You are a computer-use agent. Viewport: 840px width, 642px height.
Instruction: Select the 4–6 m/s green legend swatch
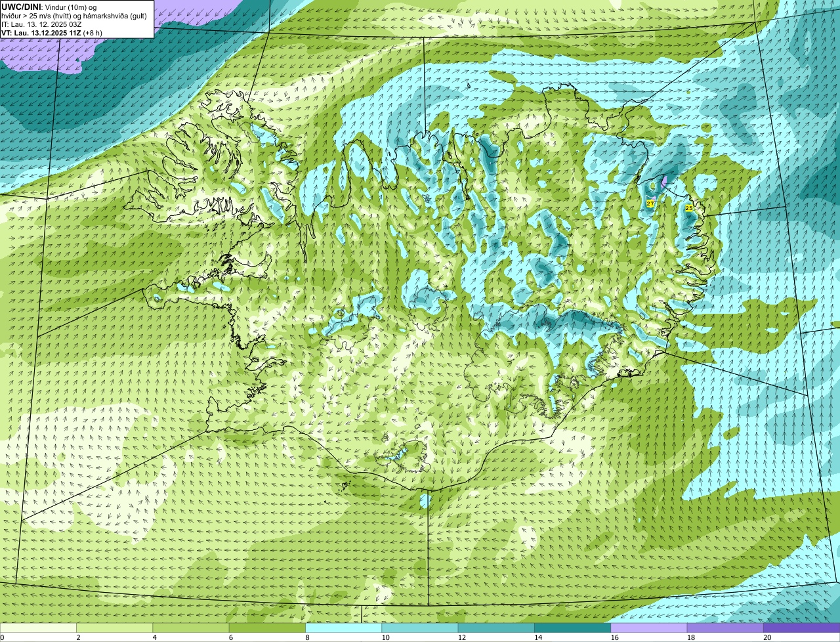[191, 628]
